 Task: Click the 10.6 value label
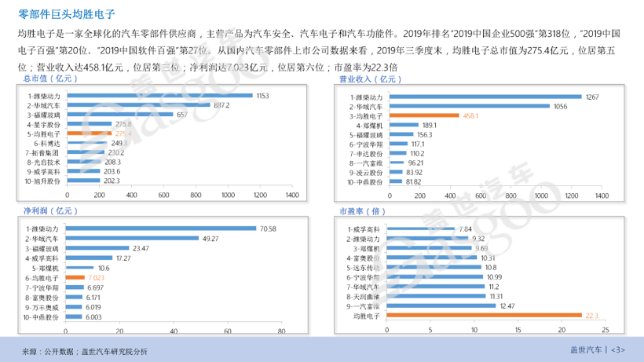point(104,269)
